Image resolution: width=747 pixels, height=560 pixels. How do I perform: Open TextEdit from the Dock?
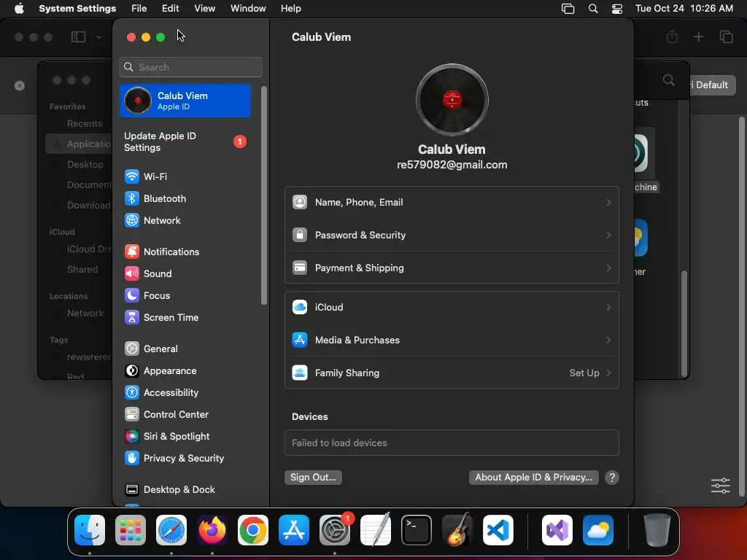(x=376, y=530)
